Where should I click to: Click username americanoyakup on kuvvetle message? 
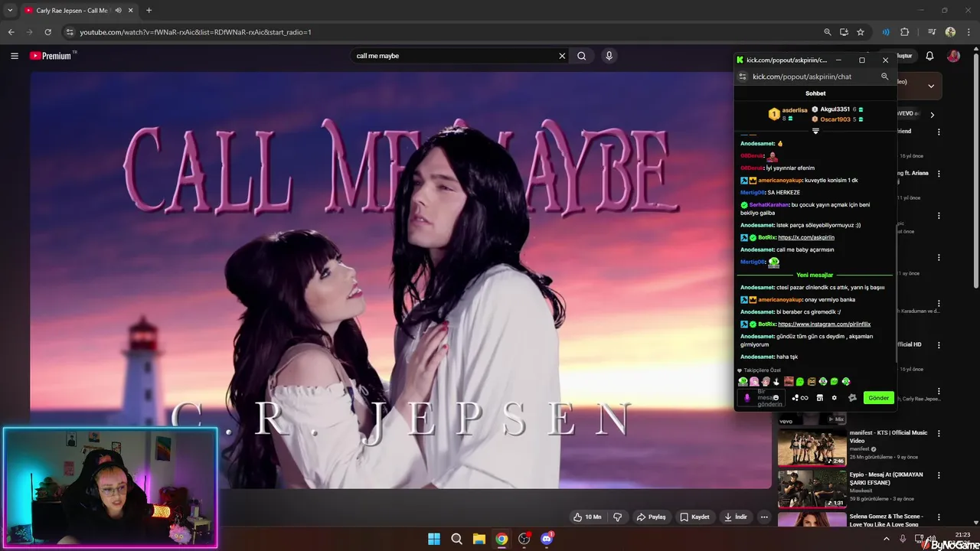780,180
